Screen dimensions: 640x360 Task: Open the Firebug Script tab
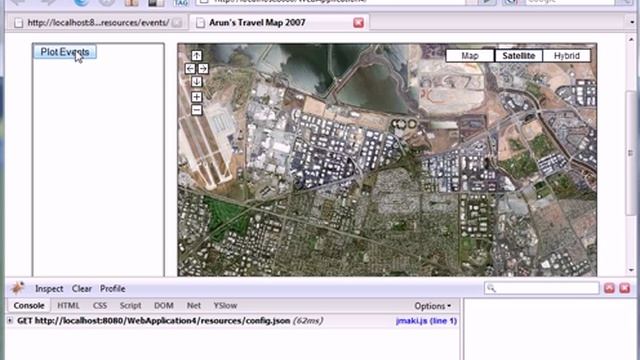click(x=130, y=305)
